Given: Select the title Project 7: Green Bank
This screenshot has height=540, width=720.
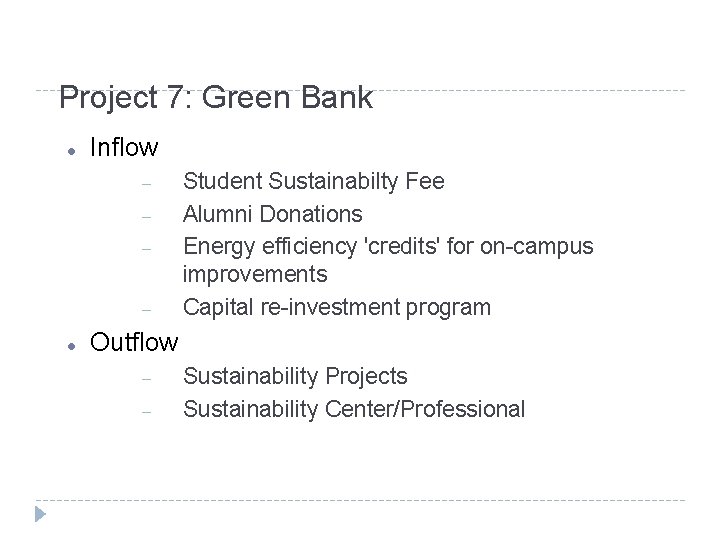Looking at the screenshot, I should (x=216, y=98).
